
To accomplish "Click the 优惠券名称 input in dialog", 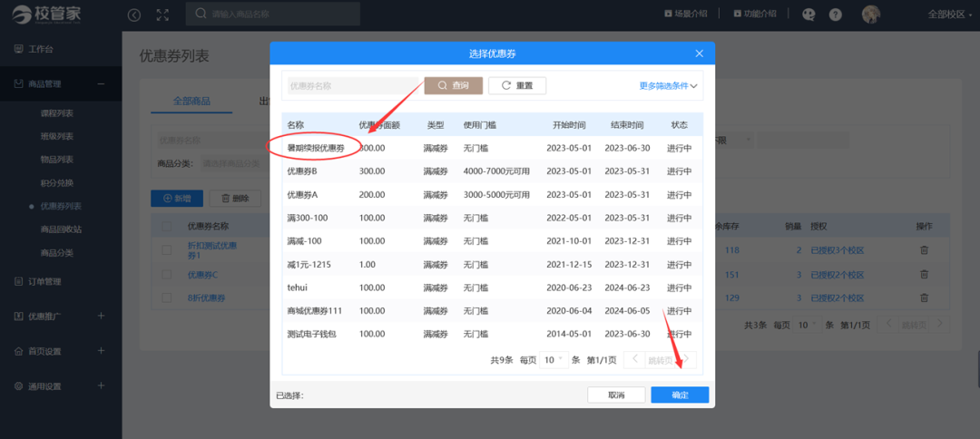I will [354, 86].
